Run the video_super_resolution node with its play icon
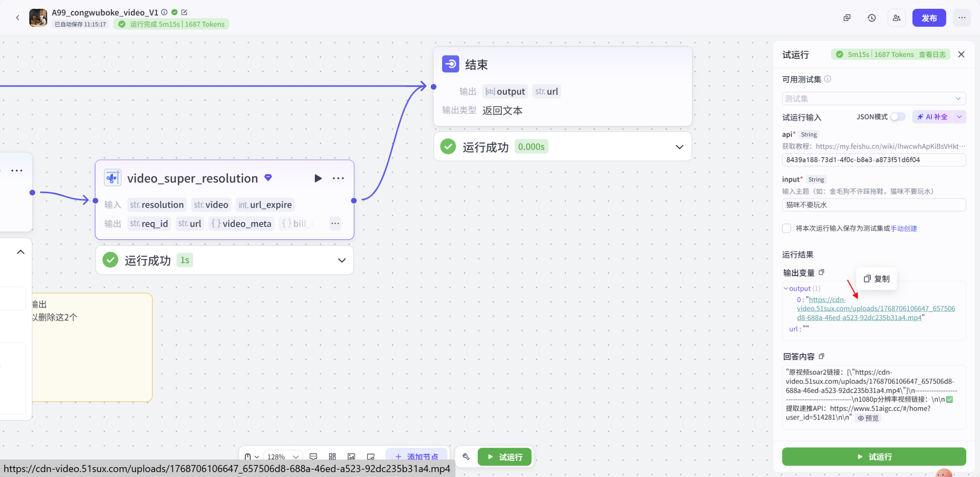The height and width of the screenshot is (477, 980). [x=318, y=178]
